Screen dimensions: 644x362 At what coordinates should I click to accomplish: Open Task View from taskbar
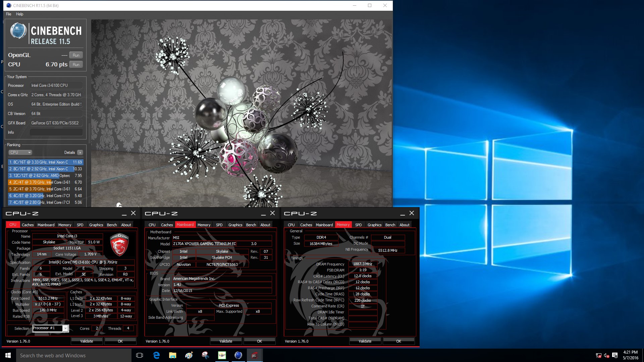pos(140,355)
